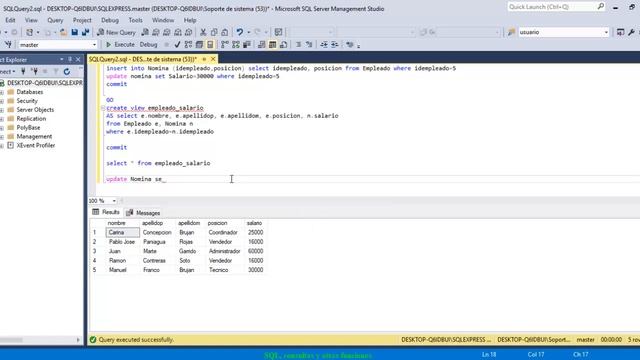Click the Increase Indent icon

tap(335, 44)
